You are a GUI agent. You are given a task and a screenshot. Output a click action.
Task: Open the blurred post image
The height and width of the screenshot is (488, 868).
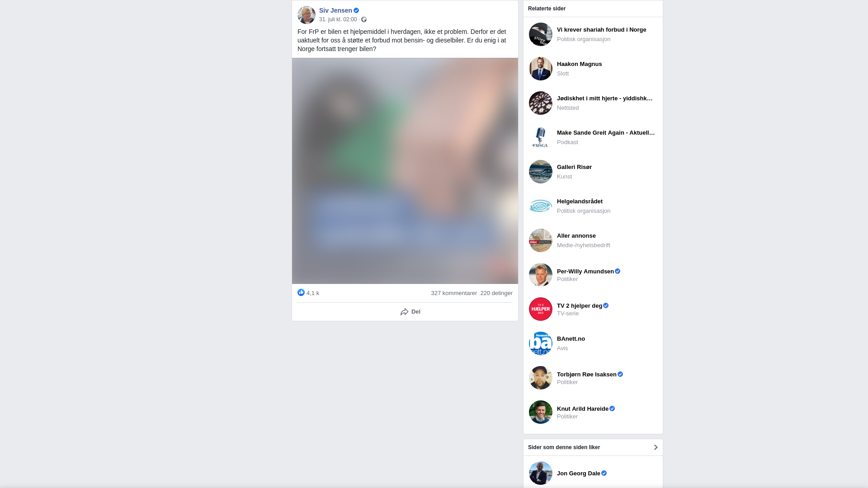point(405,171)
